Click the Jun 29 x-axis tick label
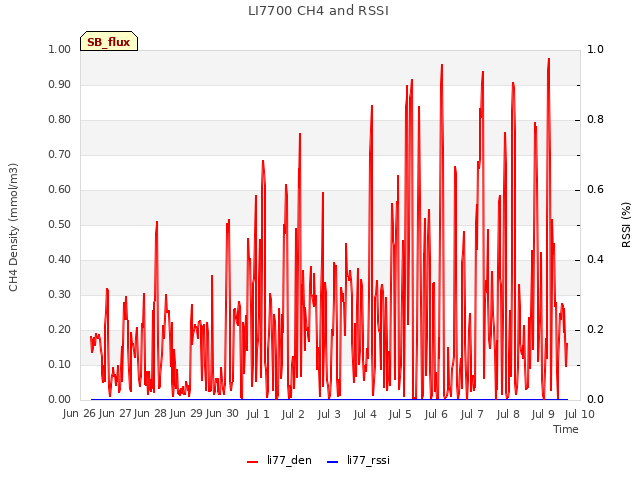The height and width of the screenshot is (480, 640). 186,414
